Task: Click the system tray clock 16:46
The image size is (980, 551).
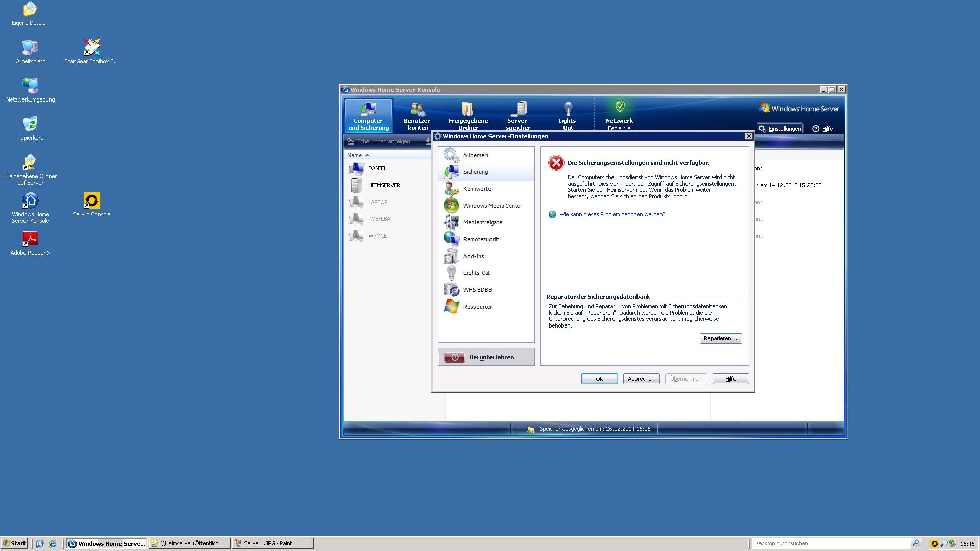Action: coord(967,544)
